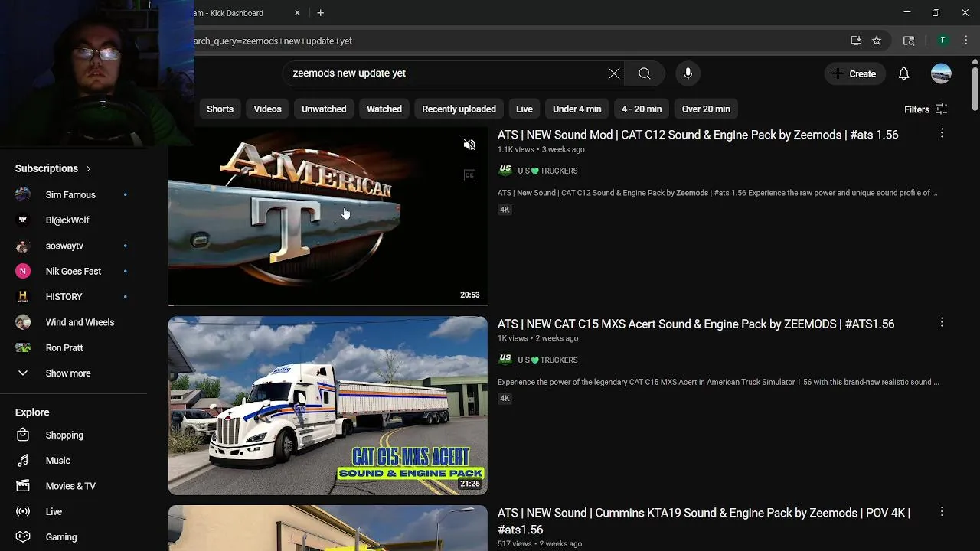Open Wind and Wheels channel avatar
This screenshot has height=551, width=980.
click(x=23, y=322)
